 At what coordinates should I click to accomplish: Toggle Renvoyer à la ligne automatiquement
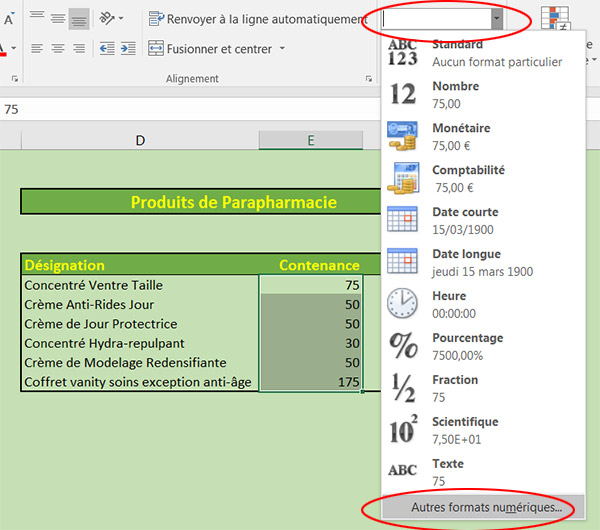click(258, 19)
